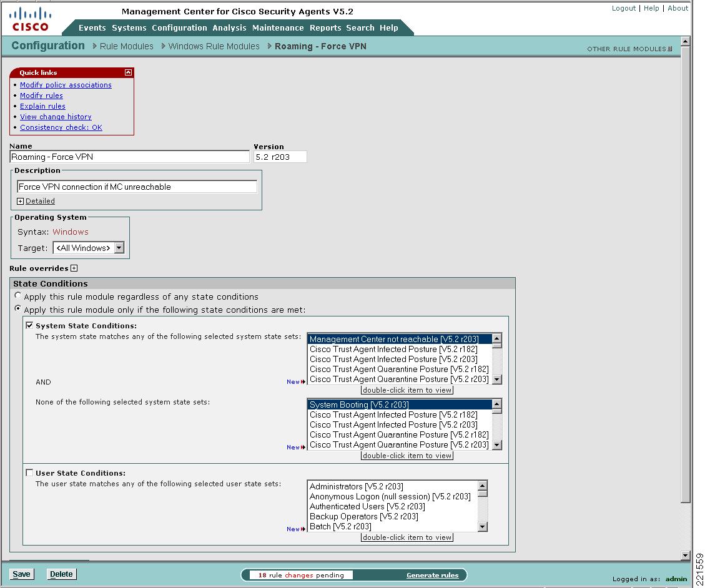Expand the Detailed description section

[x=20, y=202]
